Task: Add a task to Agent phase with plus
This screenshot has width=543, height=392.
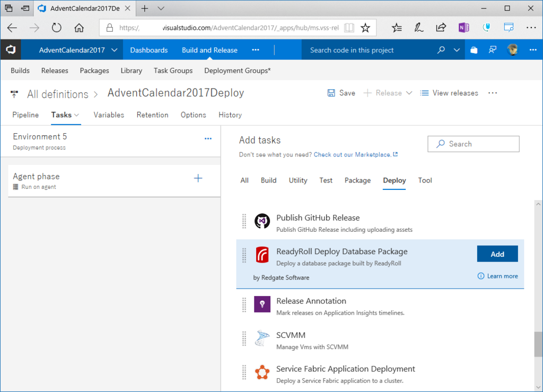Action: [198, 178]
